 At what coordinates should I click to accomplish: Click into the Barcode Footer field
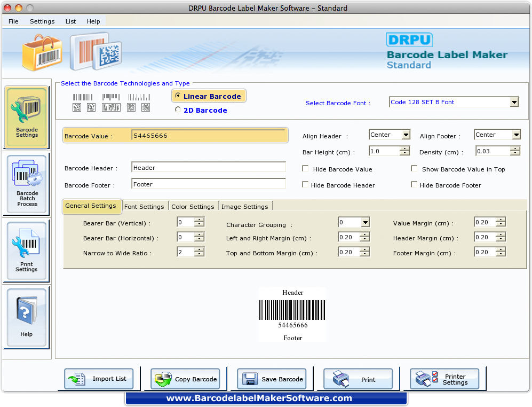(208, 184)
